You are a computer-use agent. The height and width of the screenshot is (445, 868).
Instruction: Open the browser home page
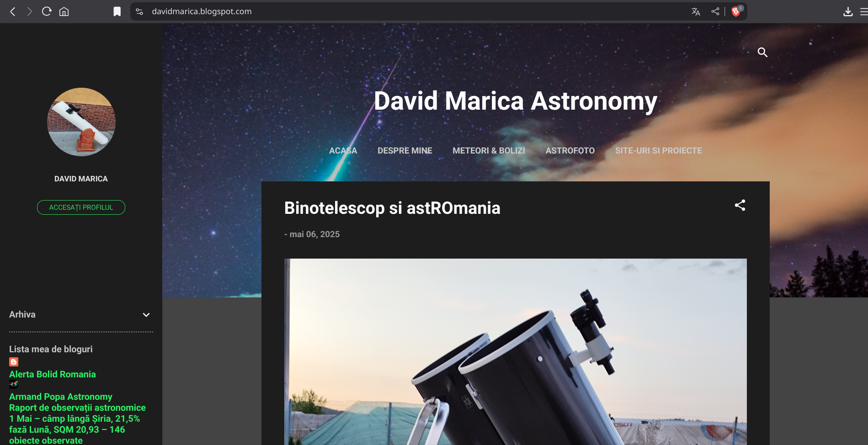(x=64, y=11)
